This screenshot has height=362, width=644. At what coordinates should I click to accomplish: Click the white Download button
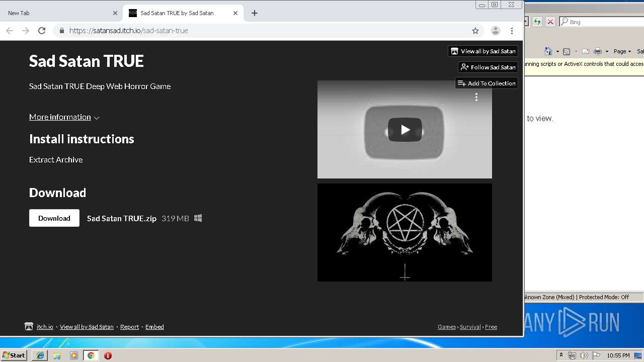[54, 218]
